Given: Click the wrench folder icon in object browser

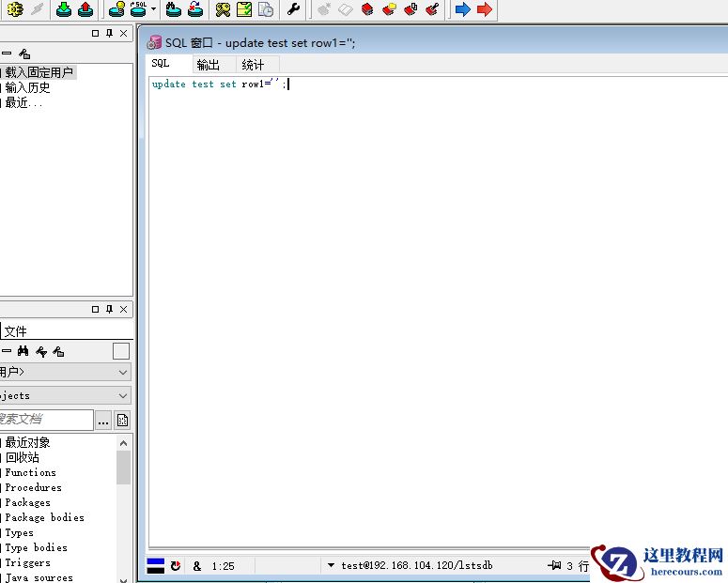Looking at the screenshot, I should [58, 351].
